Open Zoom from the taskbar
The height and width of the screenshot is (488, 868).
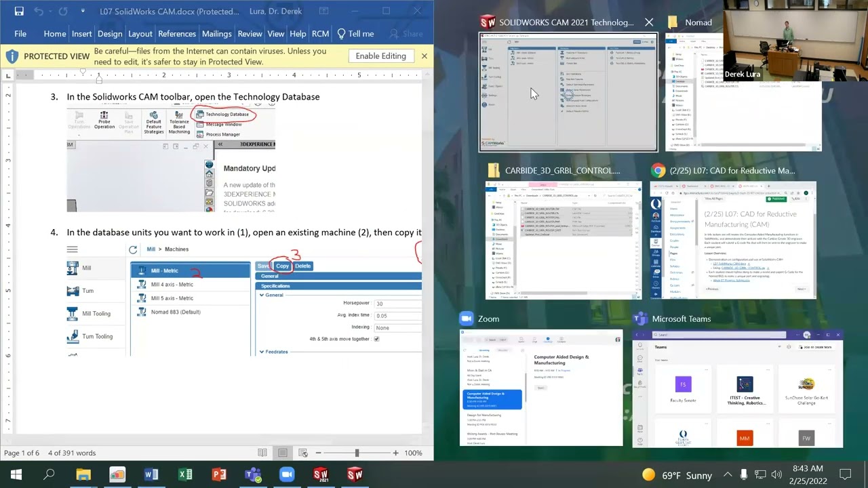click(287, 474)
